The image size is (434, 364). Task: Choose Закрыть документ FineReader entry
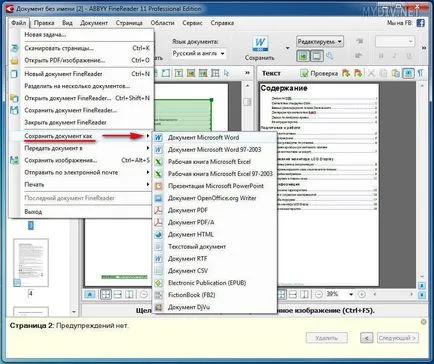click(81, 122)
